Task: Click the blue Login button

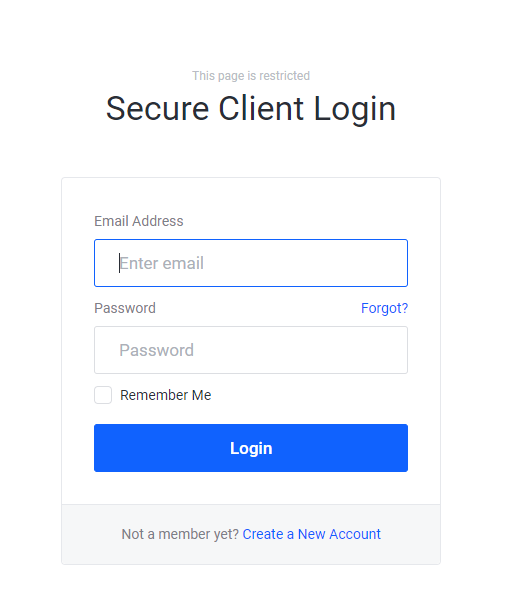Action: [251, 448]
